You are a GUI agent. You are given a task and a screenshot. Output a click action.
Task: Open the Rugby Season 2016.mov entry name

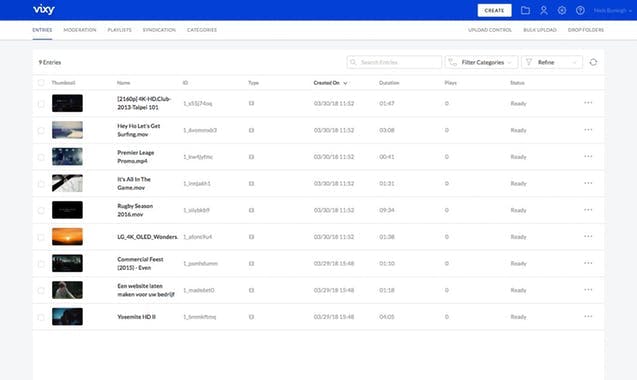click(x=135, y=210)
